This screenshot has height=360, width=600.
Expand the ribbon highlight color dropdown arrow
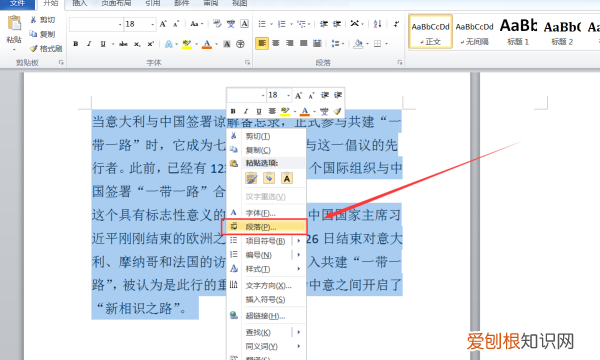(196, 44)
